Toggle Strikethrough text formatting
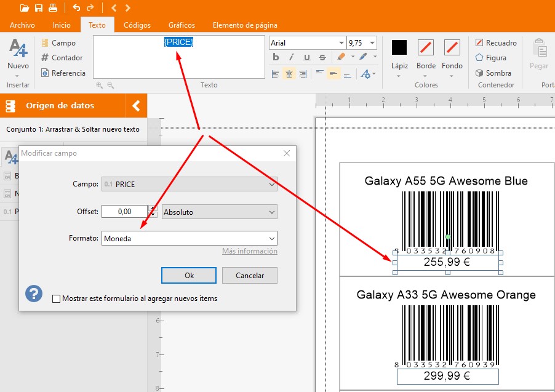 pos(322,57)
